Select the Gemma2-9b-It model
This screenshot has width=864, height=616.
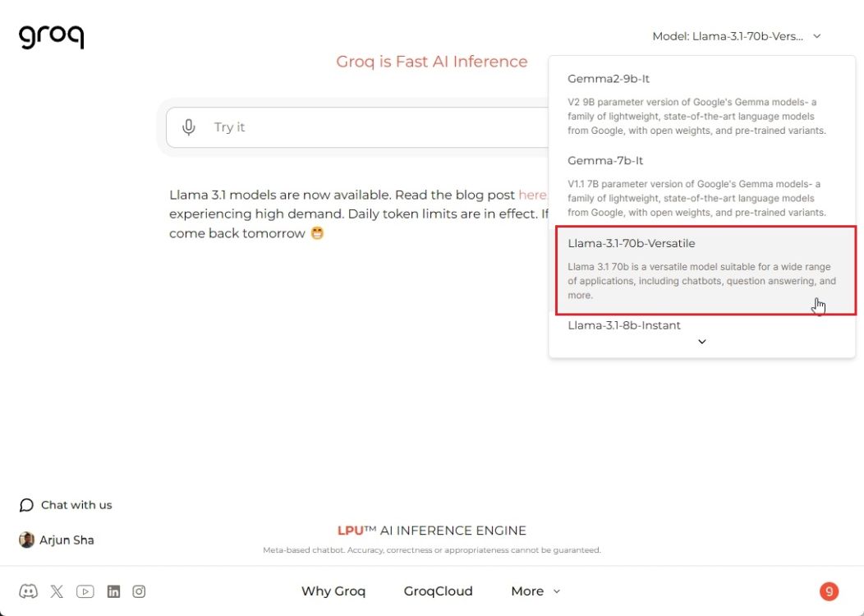click(x=702, y=104)
